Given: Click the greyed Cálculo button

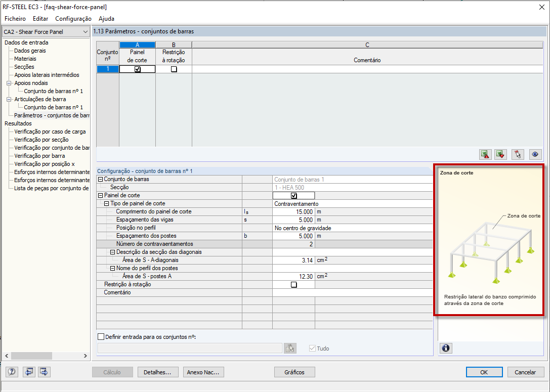Looking at the screenshot, I should pos(112,372).
